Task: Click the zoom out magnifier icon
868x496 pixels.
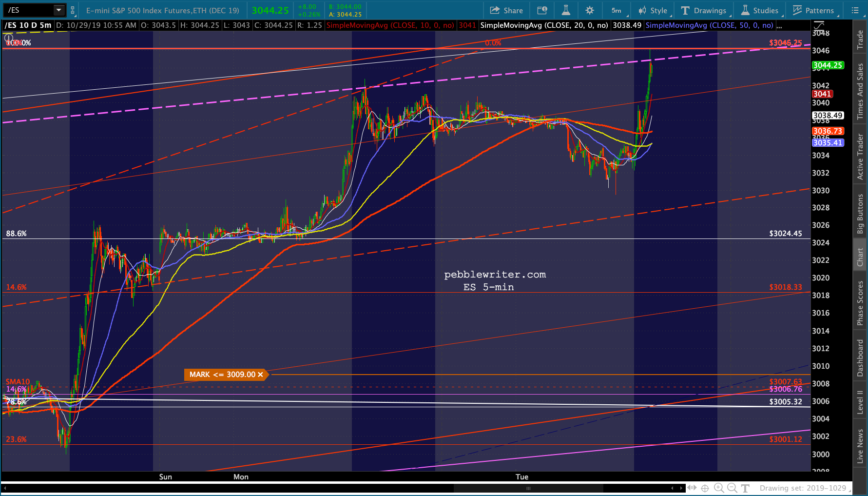Action: click(x=732, y=488)
